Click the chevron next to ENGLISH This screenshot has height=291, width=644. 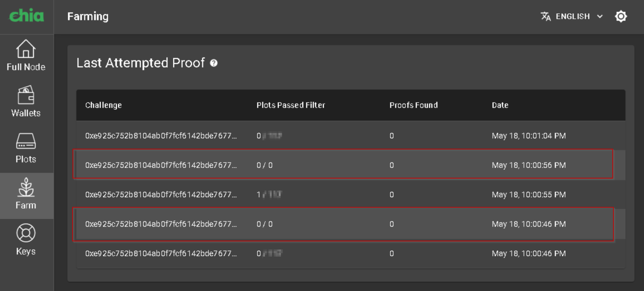600,16
